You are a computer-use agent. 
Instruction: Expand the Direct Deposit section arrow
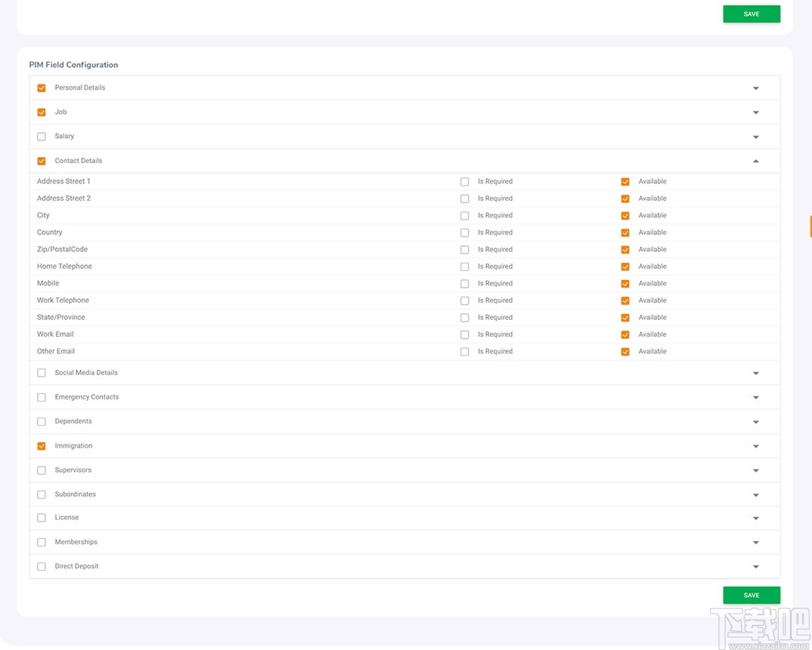755,567
